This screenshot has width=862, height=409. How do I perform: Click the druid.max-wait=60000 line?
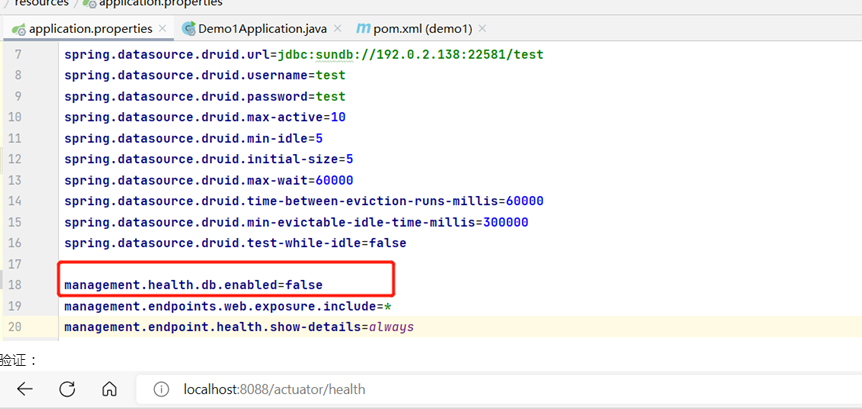tap(209, 180)
